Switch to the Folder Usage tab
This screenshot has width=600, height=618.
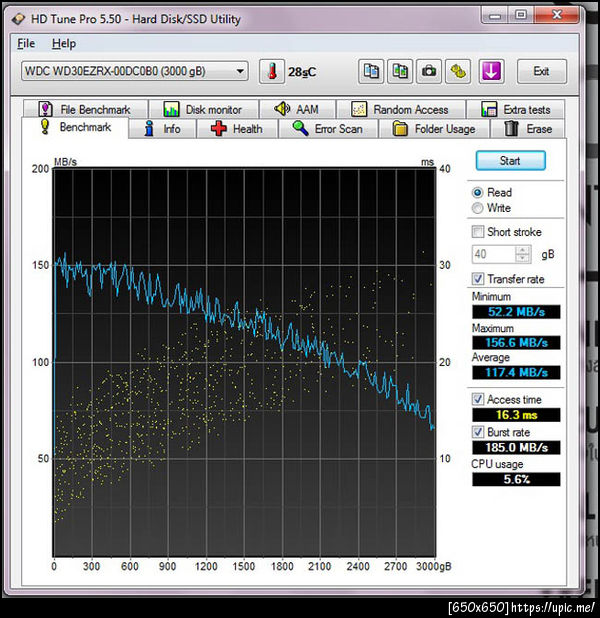tap(434, 129)
